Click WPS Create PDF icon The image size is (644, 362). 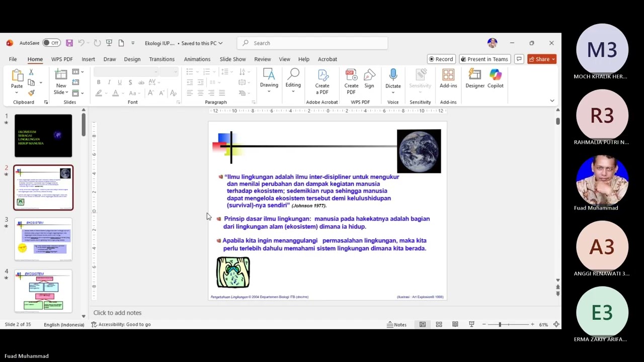(351, 82)
